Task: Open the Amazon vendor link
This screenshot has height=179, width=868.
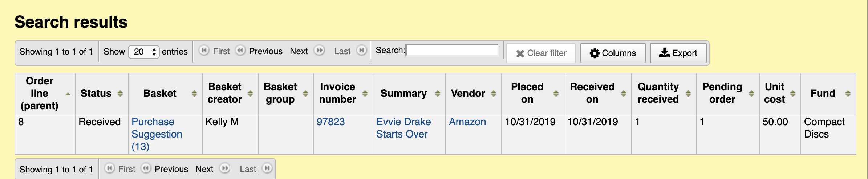Action: coord(467,122)
